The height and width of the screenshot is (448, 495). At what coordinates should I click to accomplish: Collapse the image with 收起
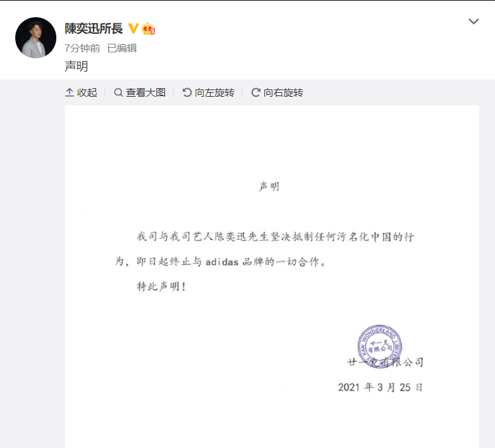coord(81,93)
